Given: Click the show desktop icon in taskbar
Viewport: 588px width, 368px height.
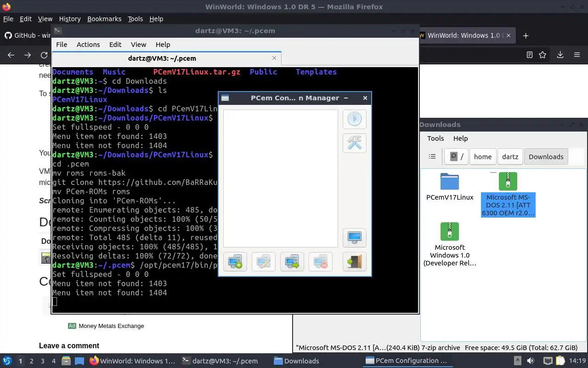Looking at the screenshot, I should coord(79,361).
